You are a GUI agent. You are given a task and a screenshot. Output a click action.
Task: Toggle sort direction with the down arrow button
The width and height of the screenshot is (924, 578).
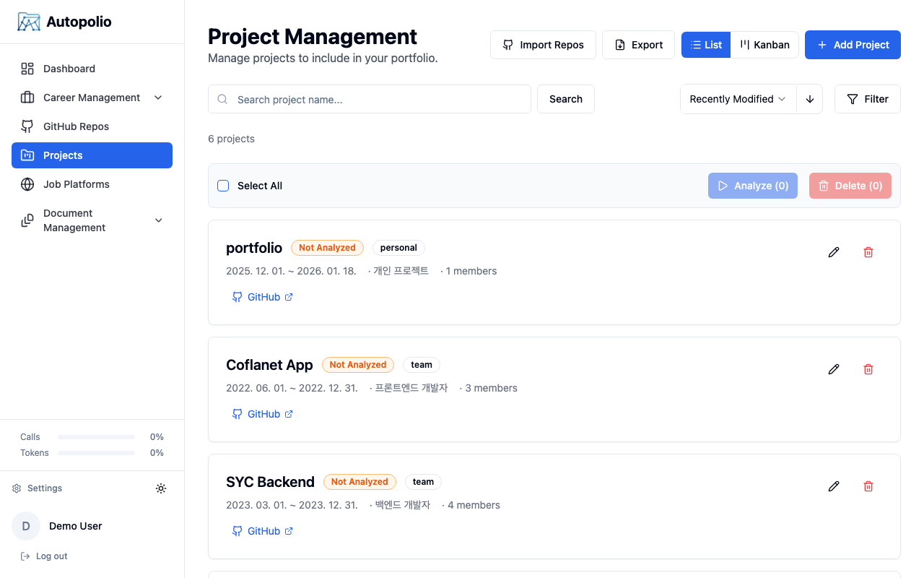(810, 99)
